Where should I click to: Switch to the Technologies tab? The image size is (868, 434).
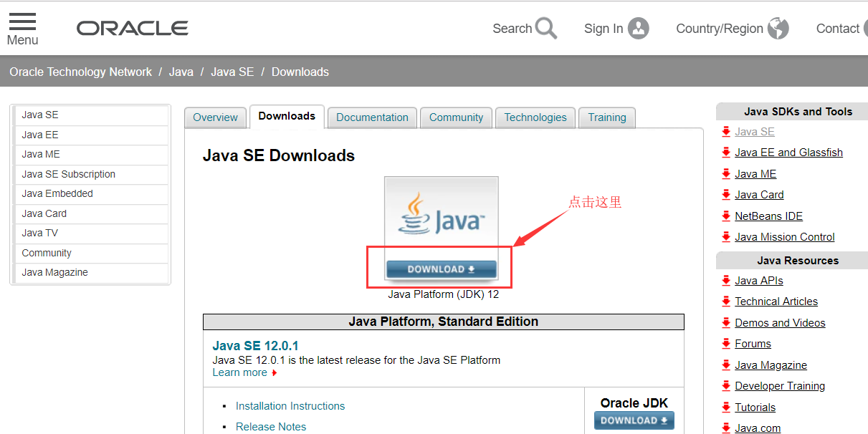click(535, 117)
